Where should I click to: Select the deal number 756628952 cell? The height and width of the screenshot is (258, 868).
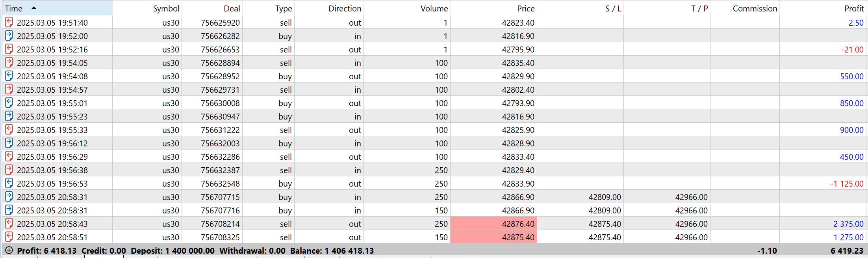tap(220, 76)
